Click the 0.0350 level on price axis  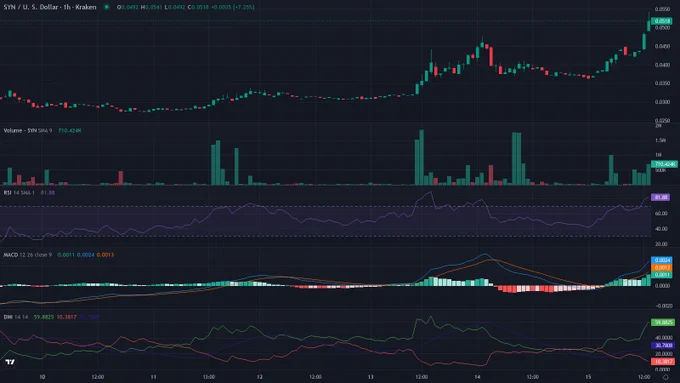coord(663,83)
